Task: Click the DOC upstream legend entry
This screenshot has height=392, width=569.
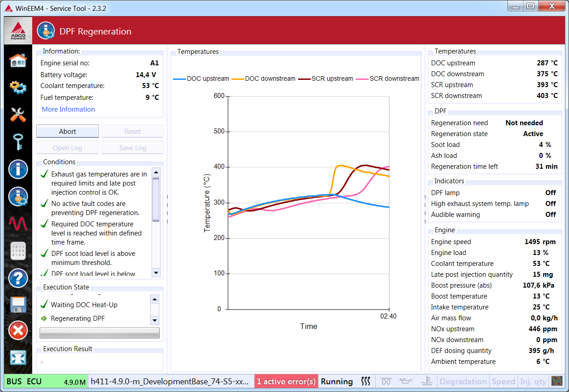Action: [x=201, y=79]
